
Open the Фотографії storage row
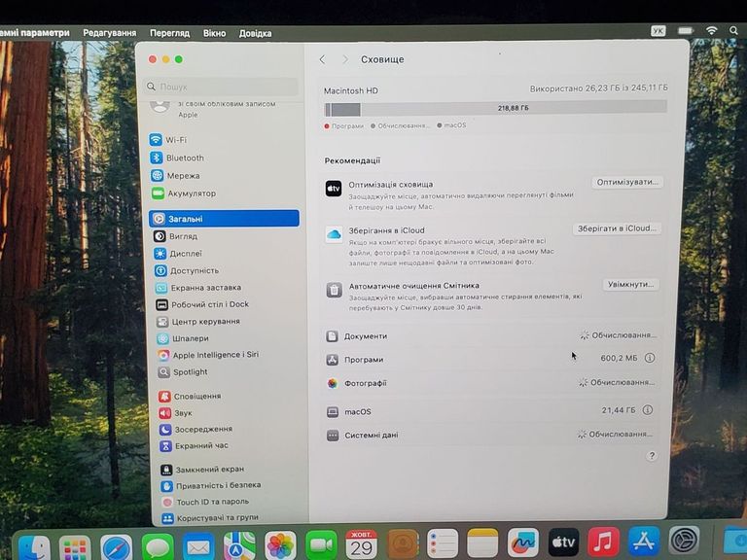coord(490,383)
